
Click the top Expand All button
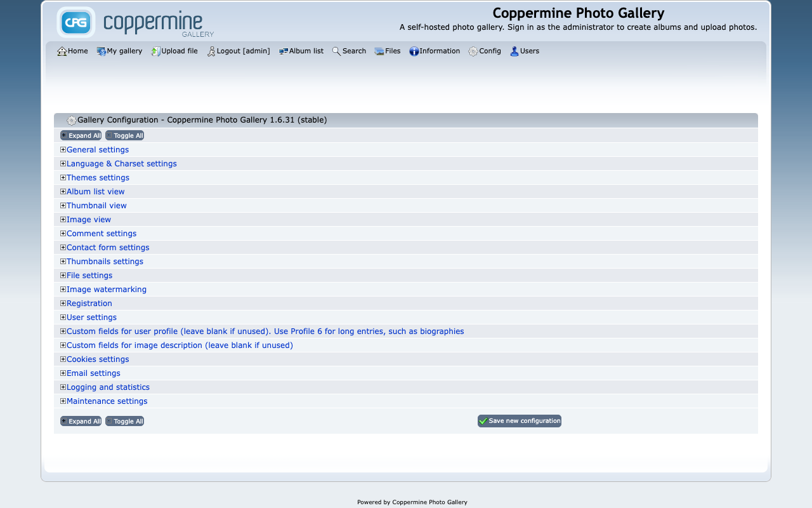pos(81,135)
